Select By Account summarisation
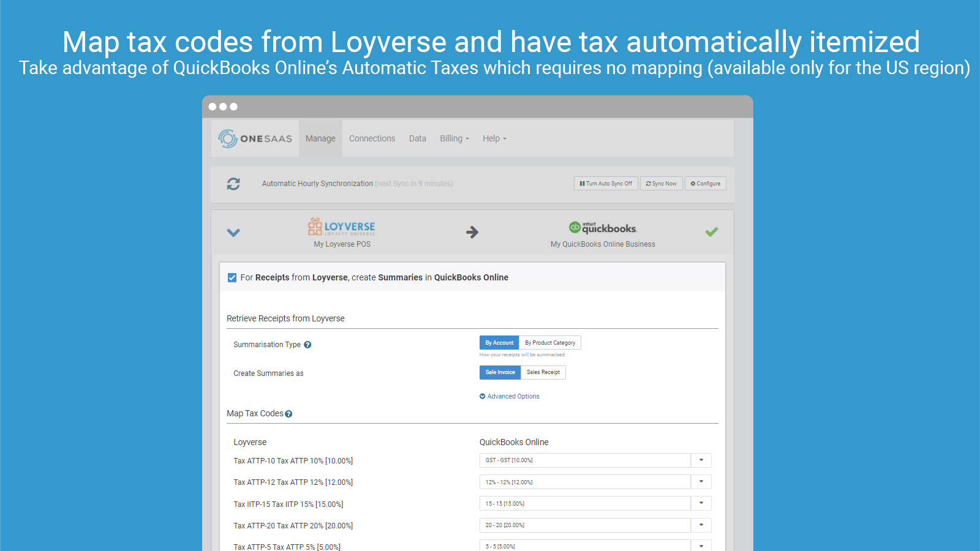Viewport: 980px width, 551px height. click(x=499, y=343)
